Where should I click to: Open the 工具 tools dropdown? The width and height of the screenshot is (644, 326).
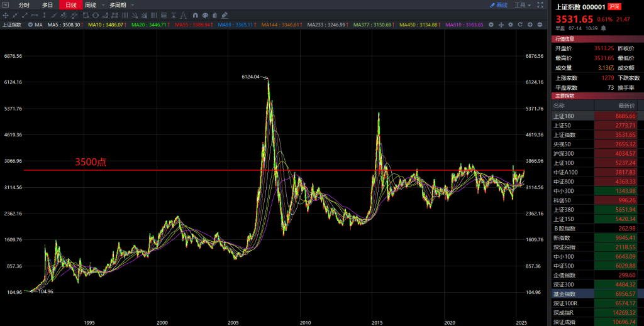(x=523, y=5)
